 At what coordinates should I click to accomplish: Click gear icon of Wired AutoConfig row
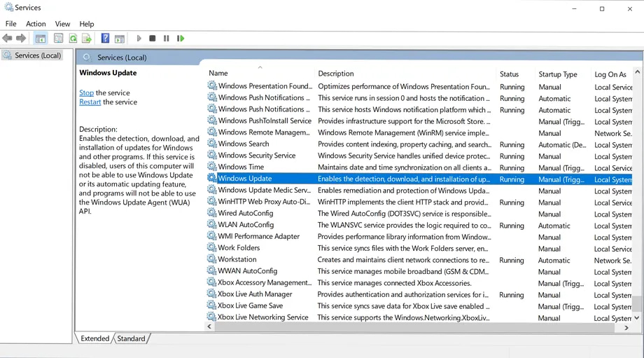pyautogui.click(x=212, y=213)
